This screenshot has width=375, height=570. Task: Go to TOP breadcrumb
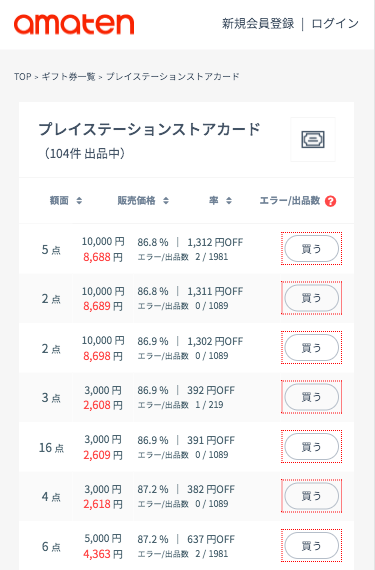click(x=23, y=77)
